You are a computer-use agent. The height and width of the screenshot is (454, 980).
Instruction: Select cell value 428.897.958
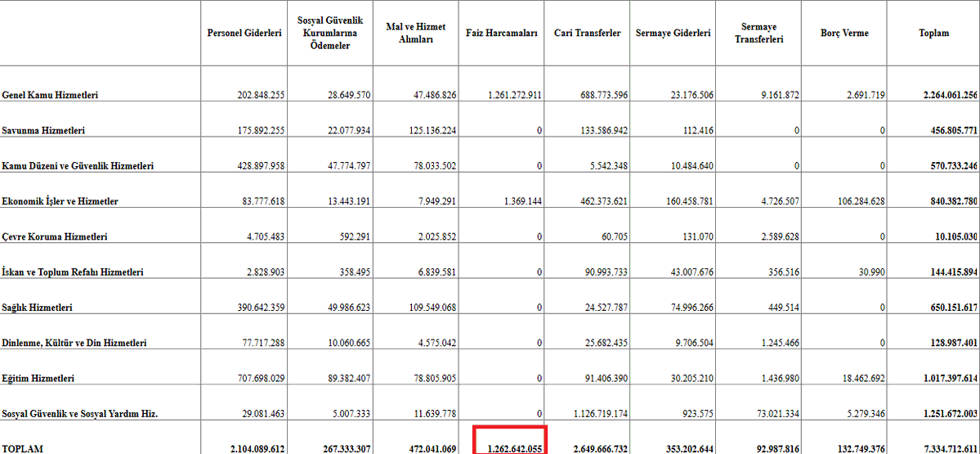click(x=262, y=166)
